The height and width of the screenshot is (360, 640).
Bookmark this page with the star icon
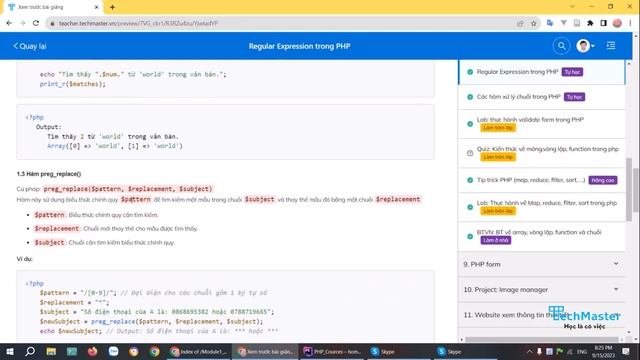click(x=533, y=24)
